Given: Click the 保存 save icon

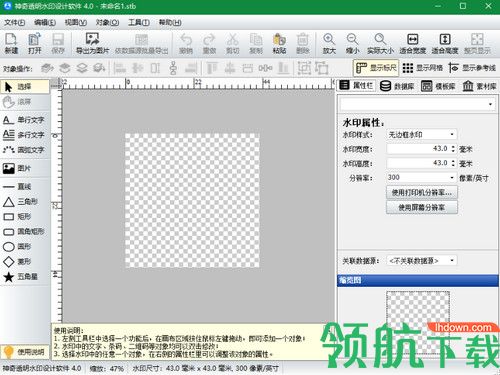Looking at the screenshot, I should click(58, 43).
